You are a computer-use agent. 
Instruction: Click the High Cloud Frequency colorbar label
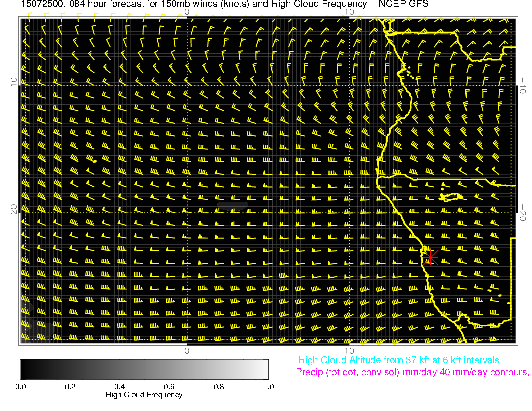pyautogui.click(x=144, y=395)
